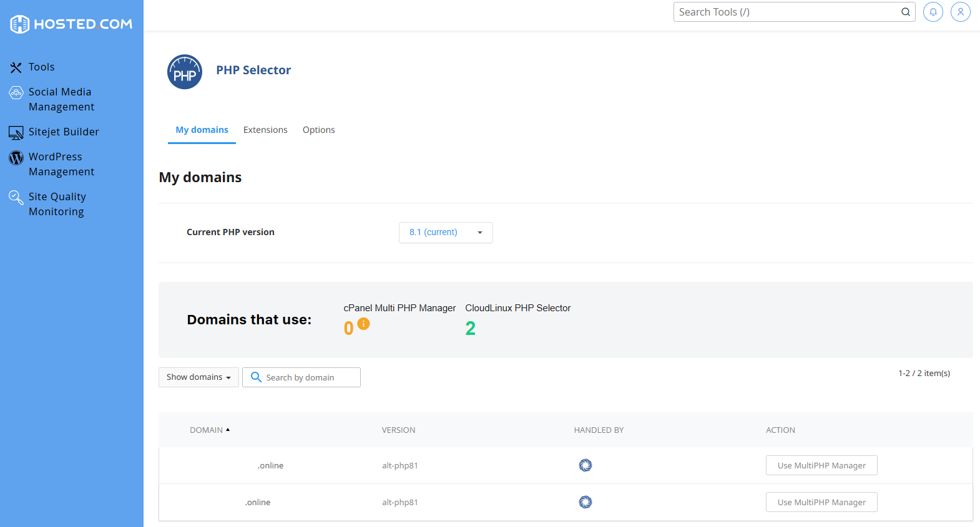Screen dimensions: 980x527
Task: Click the Current PHP version label
Action: 230,232
